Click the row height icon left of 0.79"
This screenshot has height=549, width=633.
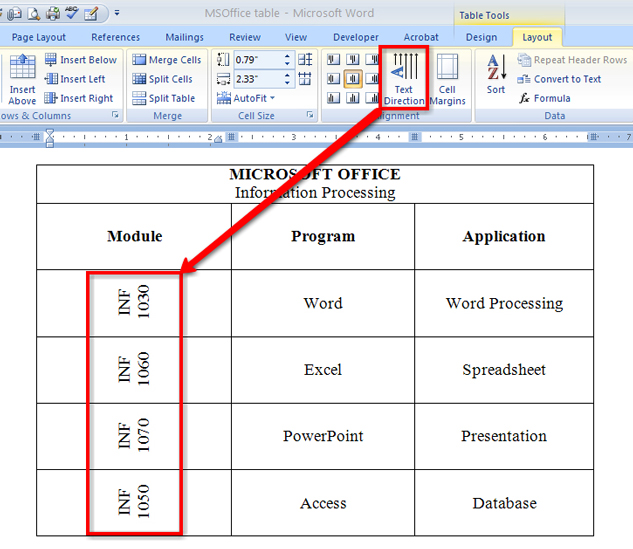point(223,60)
